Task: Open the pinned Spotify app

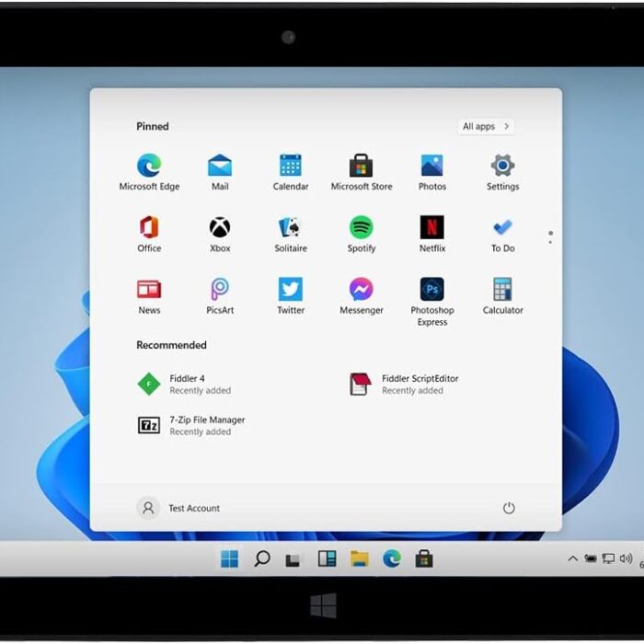Action: [361, 234]
